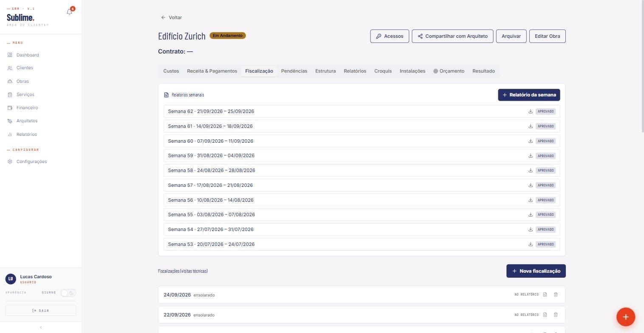
Task: Open document icon for 22/09/2026 fiscalização
Action: click(545, 315)
